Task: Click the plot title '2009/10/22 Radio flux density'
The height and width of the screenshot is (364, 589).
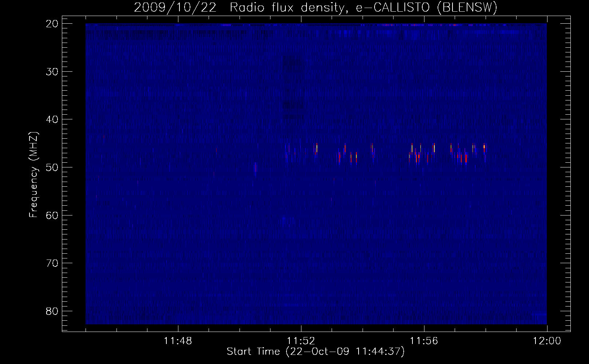Action: 315,8
